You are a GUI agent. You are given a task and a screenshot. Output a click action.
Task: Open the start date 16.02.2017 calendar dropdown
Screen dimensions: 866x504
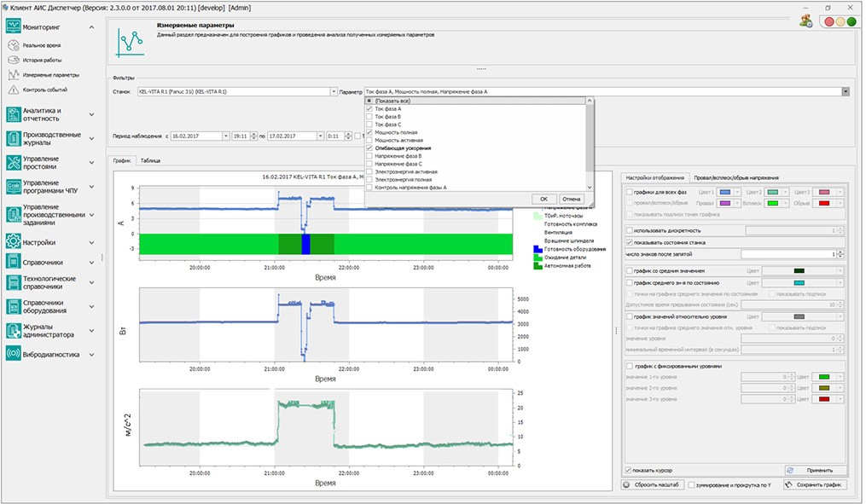click(x=225, y=136)
